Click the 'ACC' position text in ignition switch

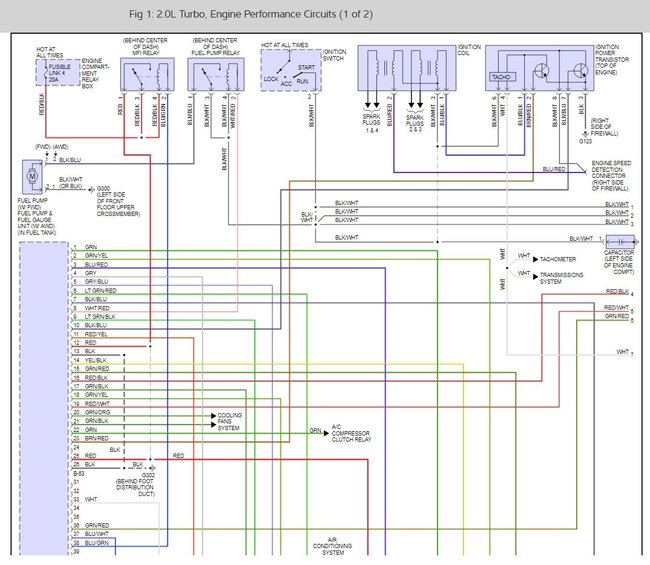286,84
